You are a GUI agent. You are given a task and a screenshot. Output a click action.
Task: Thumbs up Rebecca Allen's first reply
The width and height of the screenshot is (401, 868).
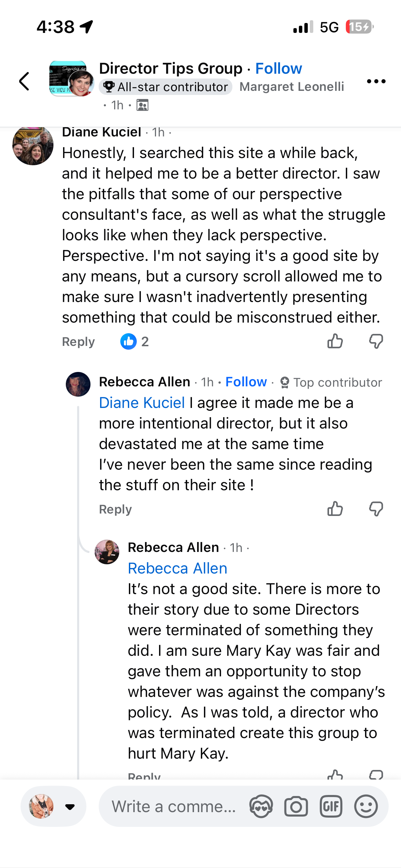tap(335, 509)
